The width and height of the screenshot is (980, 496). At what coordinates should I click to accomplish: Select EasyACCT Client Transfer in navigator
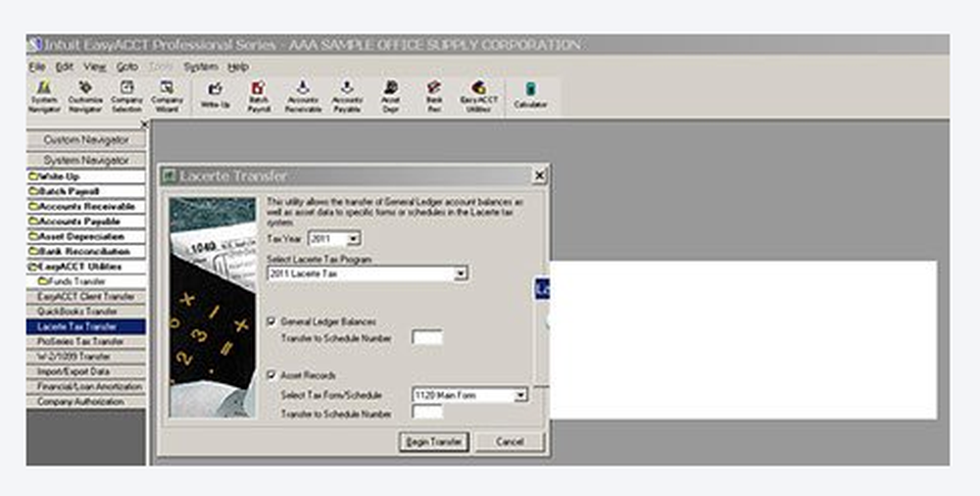point(85,296)
